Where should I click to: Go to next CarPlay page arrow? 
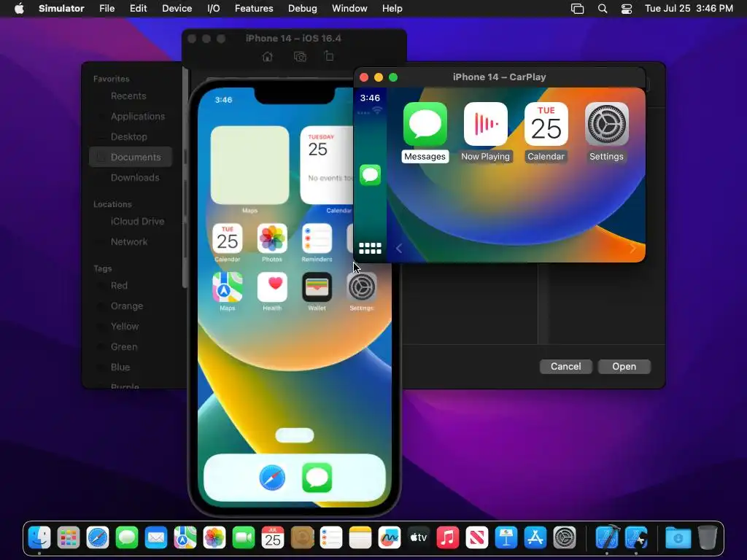pos(632,248)
